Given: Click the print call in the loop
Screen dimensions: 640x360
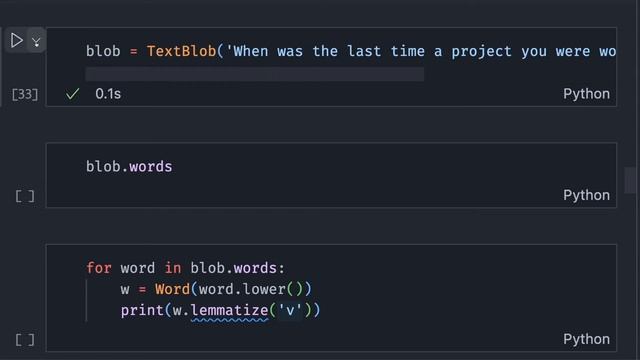Looking at the screenshot, I should pyautogui.click(x=142, y=311).
